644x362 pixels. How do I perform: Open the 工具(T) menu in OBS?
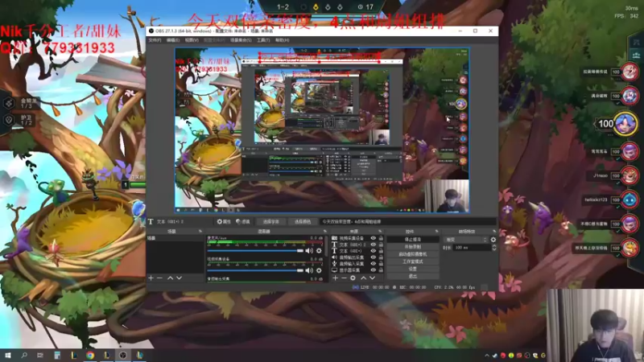(x=263, y=40)
